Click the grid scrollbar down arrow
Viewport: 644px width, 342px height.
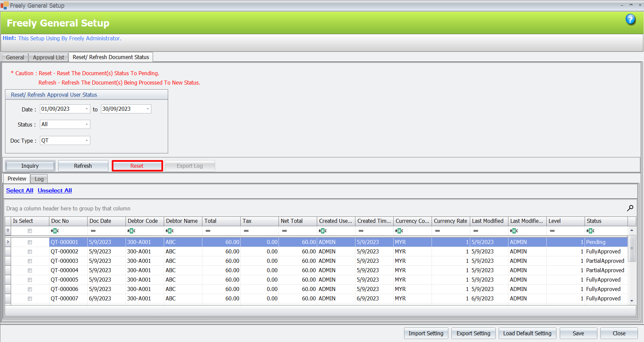point(632,301)
